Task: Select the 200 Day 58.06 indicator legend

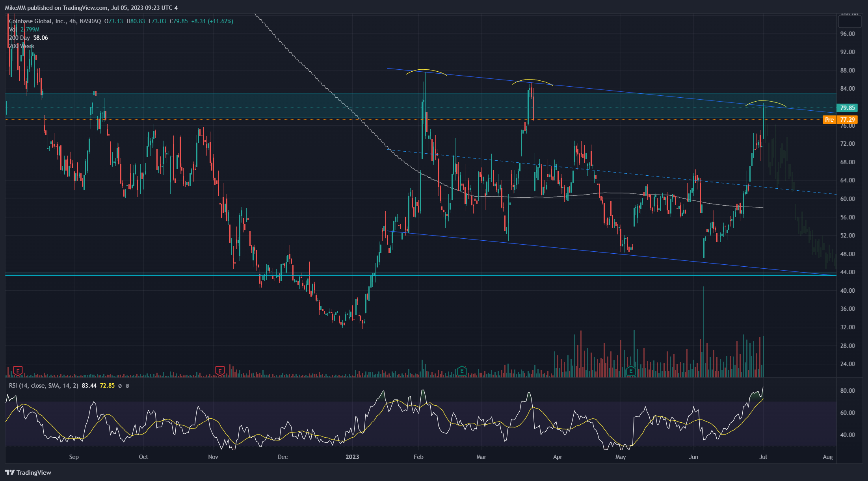Action: click(x=28, y=38)
